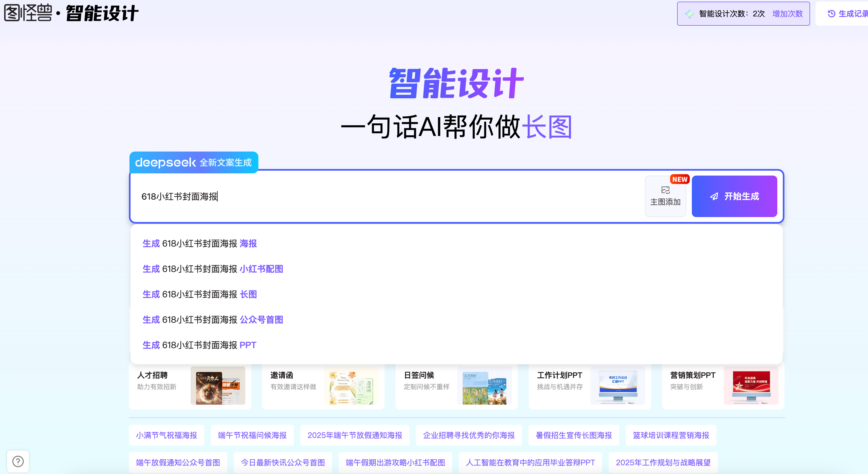
Task: Click the 主图添加 image icon
Action: coord(665,190)
